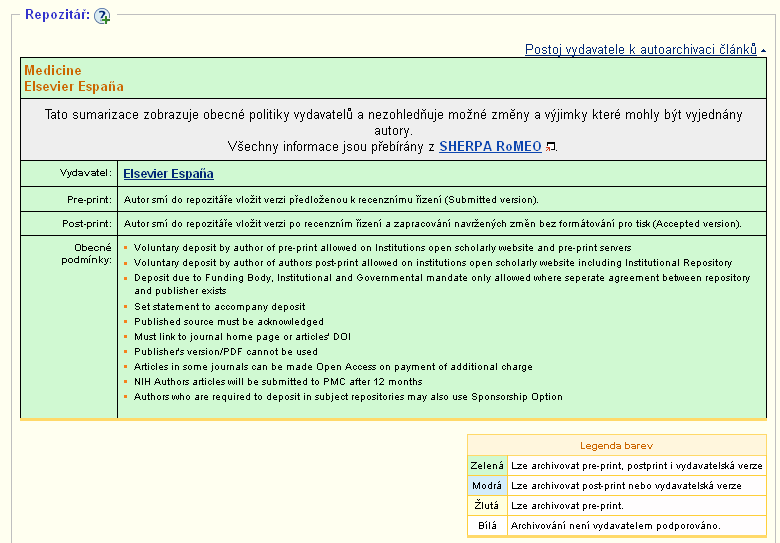
Task: Select 'Published source must be acknowledged'
Action: click(229, 322)
